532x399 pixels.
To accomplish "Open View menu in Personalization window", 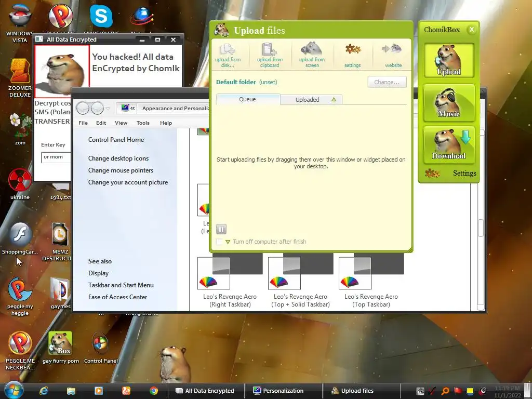I will click(x=121, y=123).
